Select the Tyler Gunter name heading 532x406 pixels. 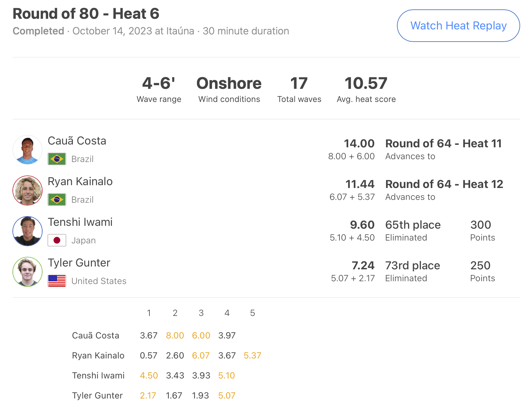(79, 263)
